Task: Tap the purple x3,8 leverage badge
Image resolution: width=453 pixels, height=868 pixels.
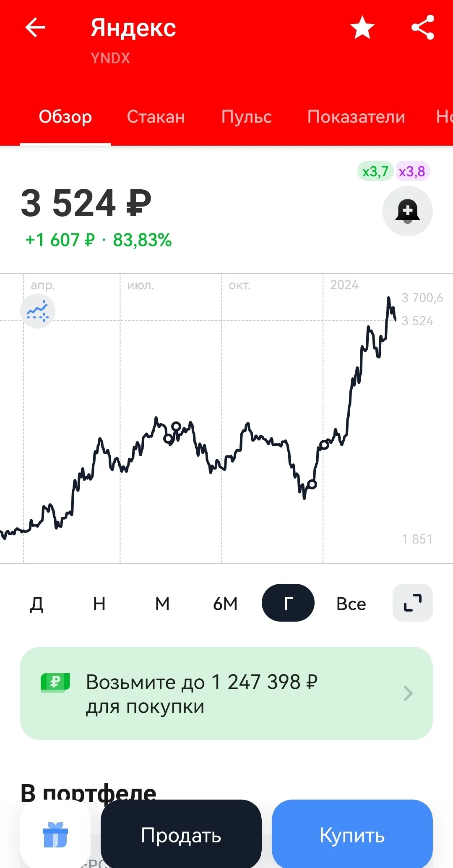Action: tap(412, 171)
